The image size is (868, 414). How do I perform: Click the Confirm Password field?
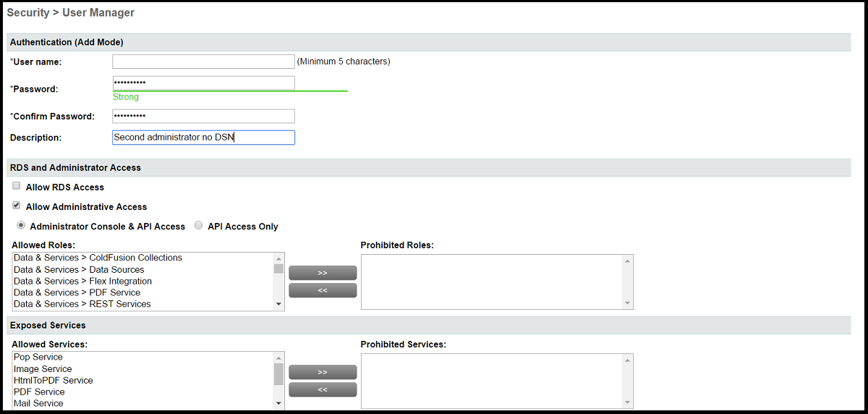pos(203,116)
